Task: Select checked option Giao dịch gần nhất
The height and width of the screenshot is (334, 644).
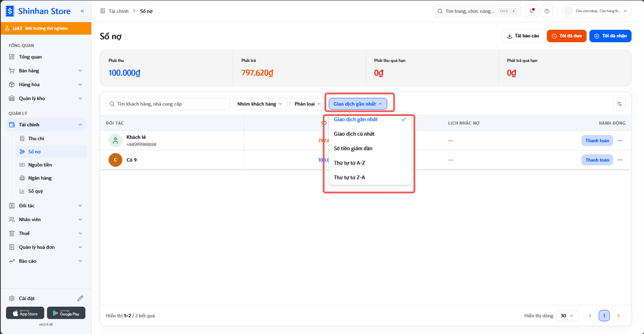Action: (x=370, y=119)
